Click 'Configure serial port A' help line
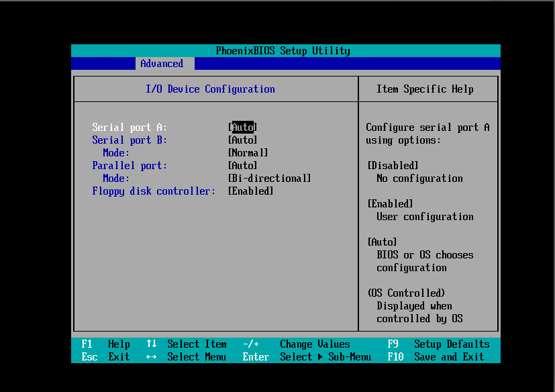This screenshot has height=392, width=555. coord(427,127)
